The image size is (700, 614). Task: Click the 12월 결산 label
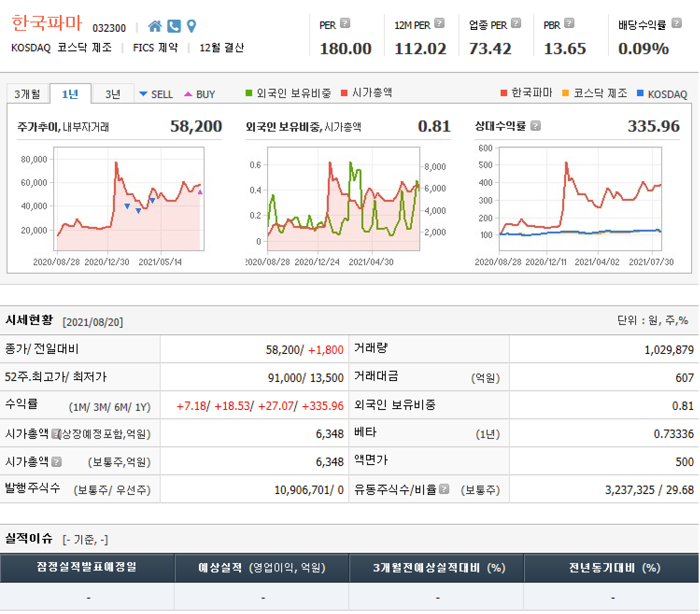(222, 48)
